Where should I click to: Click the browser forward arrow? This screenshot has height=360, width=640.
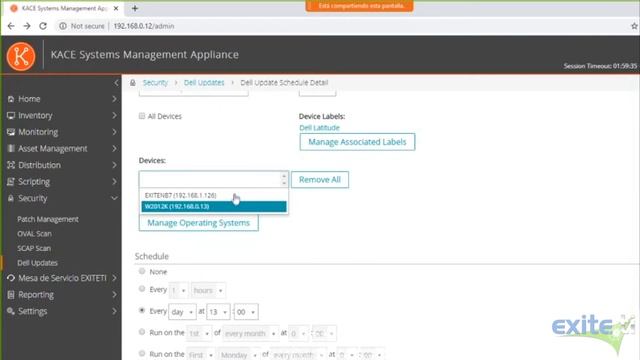click(x=27, y=26)
